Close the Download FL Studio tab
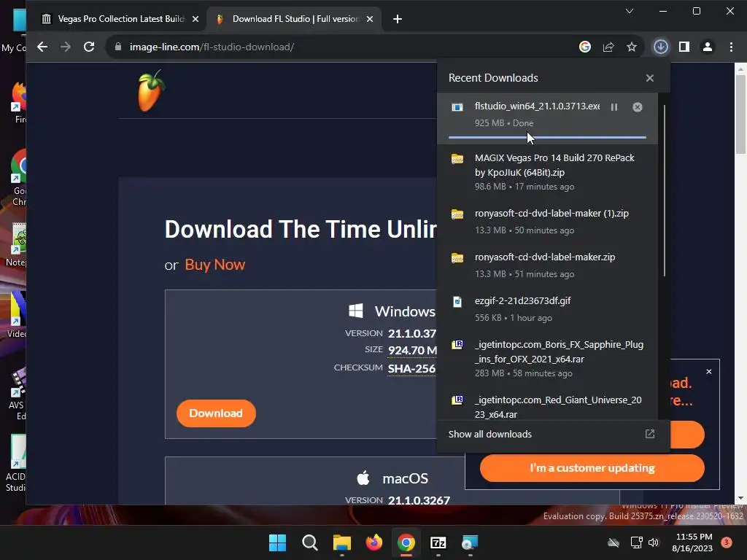This screenshot has width=747, height=560. point(370,19)
